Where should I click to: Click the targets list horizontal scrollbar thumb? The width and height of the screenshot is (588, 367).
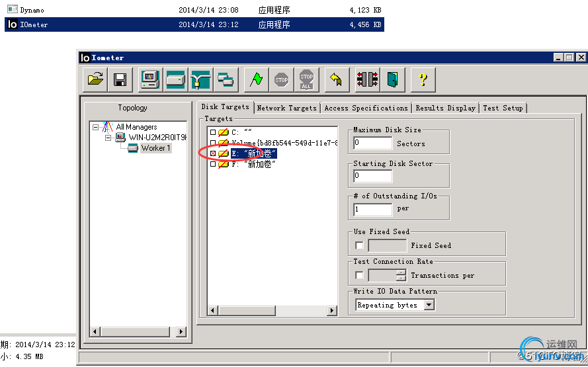[x=247, y=310]
